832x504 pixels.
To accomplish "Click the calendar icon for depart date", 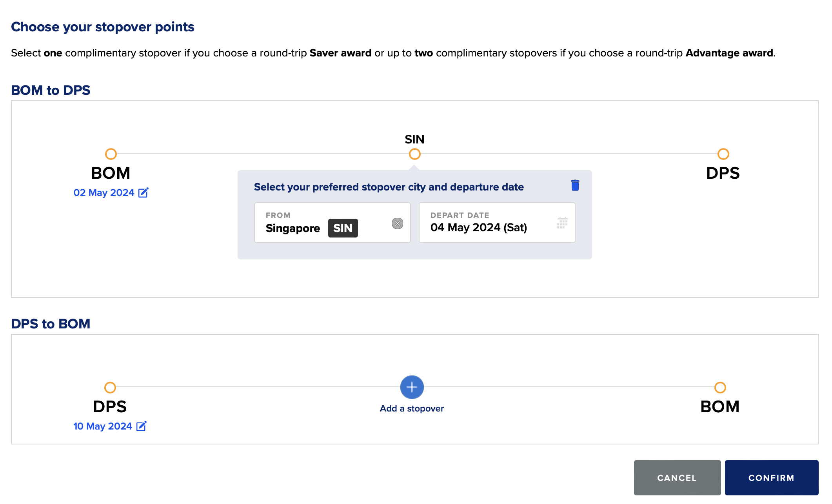I will (561, 223).
